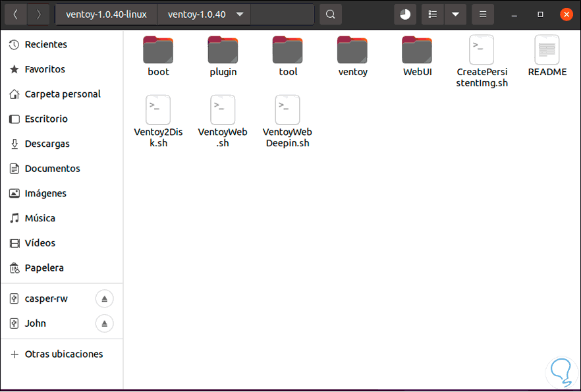Go forward with the right arrow button
This screenshot has width=581, height=392.
click(38, 14)
